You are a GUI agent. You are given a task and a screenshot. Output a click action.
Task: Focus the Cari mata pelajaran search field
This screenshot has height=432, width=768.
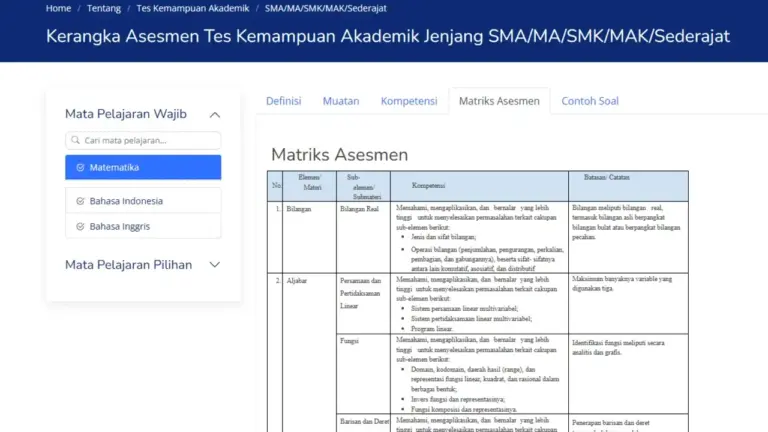point(143,141)
